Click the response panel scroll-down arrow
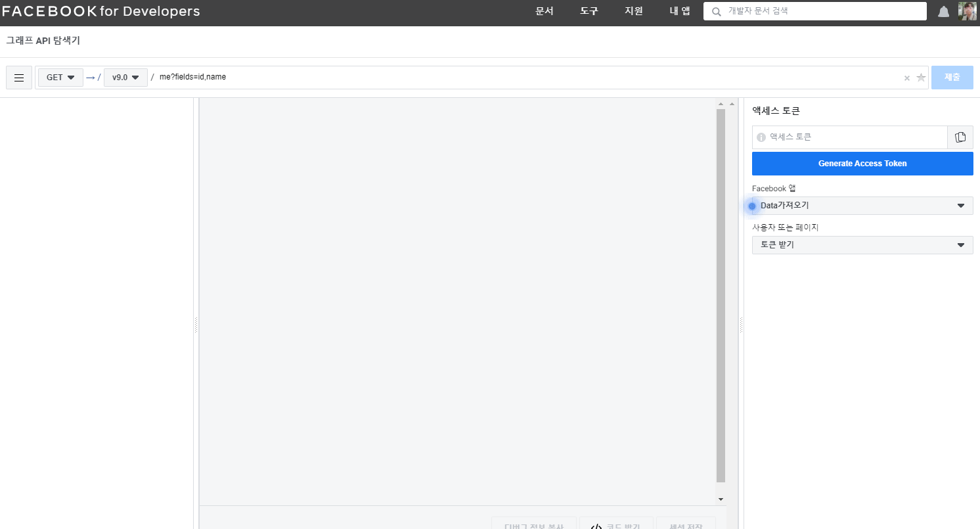 pos(721,499)
